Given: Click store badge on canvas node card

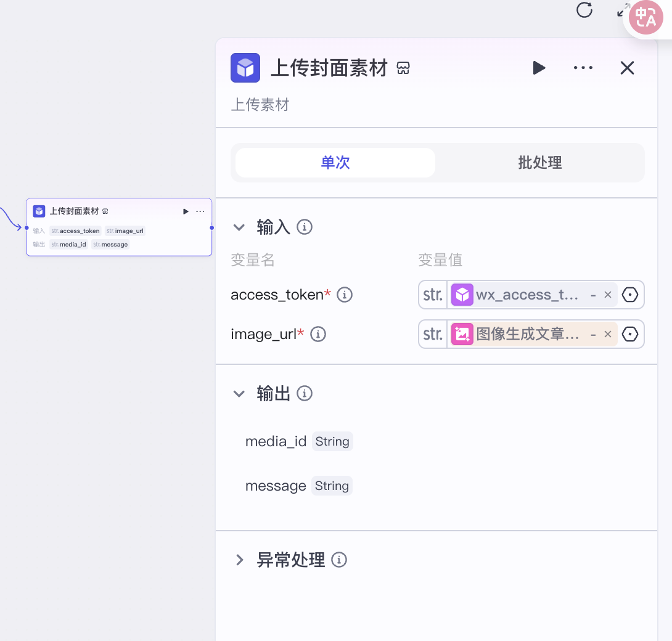Looking at the screenshot, I should (105, 211).
